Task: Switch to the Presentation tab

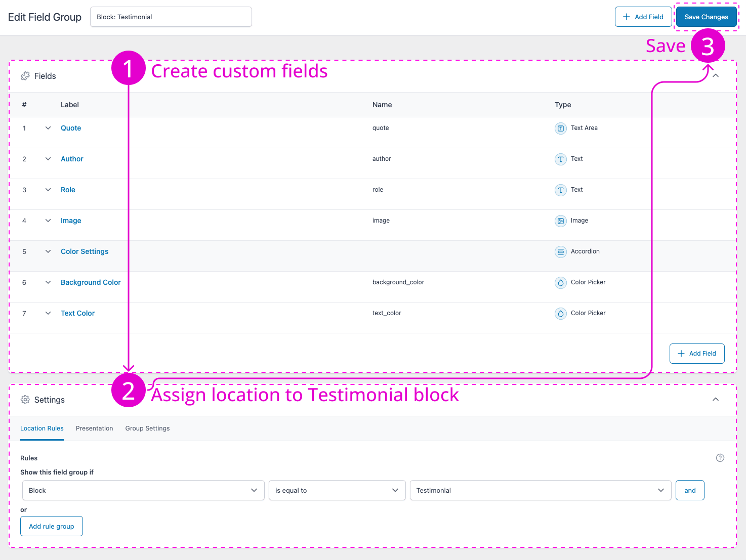Action: [94, 428]
